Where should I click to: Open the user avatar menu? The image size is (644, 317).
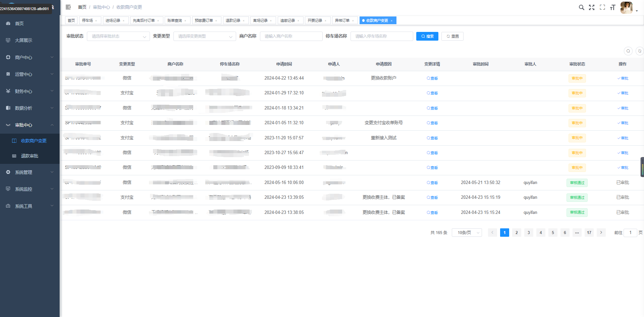[627, 7]
